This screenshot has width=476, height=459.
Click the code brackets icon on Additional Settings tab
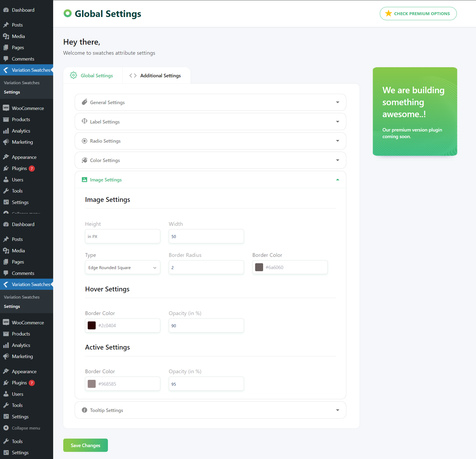click(133, 75)
